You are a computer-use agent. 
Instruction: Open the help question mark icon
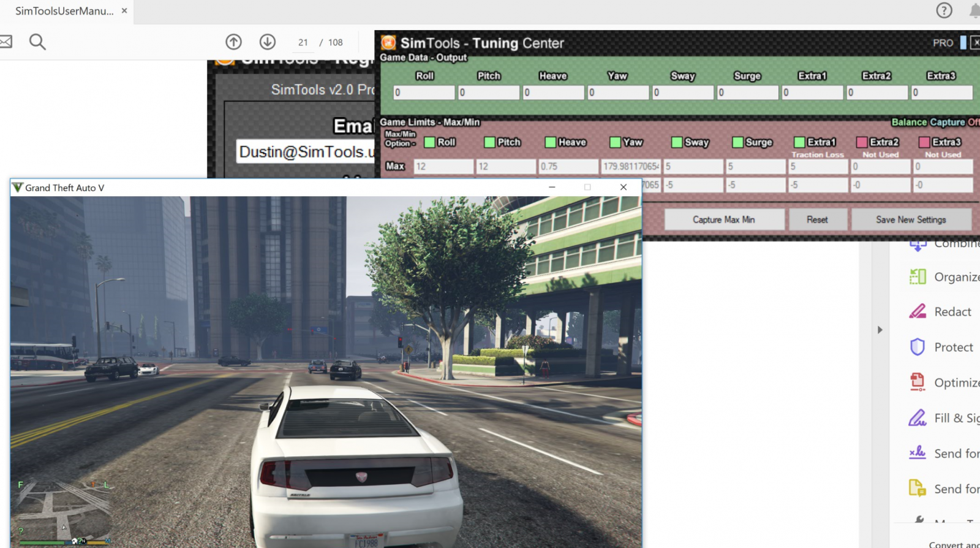pos(944,10)
